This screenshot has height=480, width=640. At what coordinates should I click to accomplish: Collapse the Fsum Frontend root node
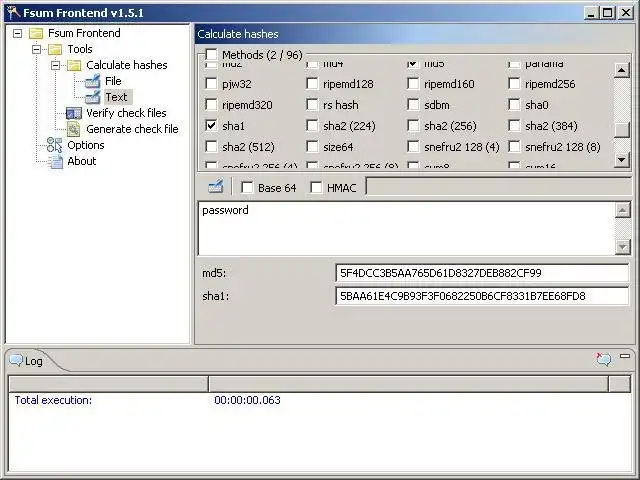18,33
